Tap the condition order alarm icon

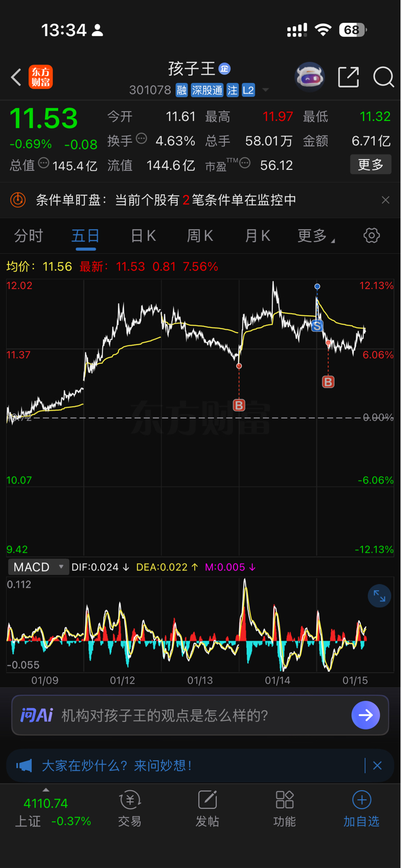pyautogui.click(x=18, y=200)
